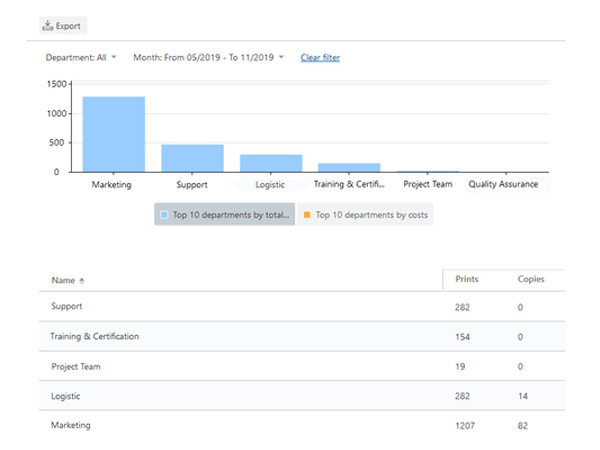Select the Logistic row name
Image resolution: width=600 pixels, height=450 pixels.
tap(65, 396)
